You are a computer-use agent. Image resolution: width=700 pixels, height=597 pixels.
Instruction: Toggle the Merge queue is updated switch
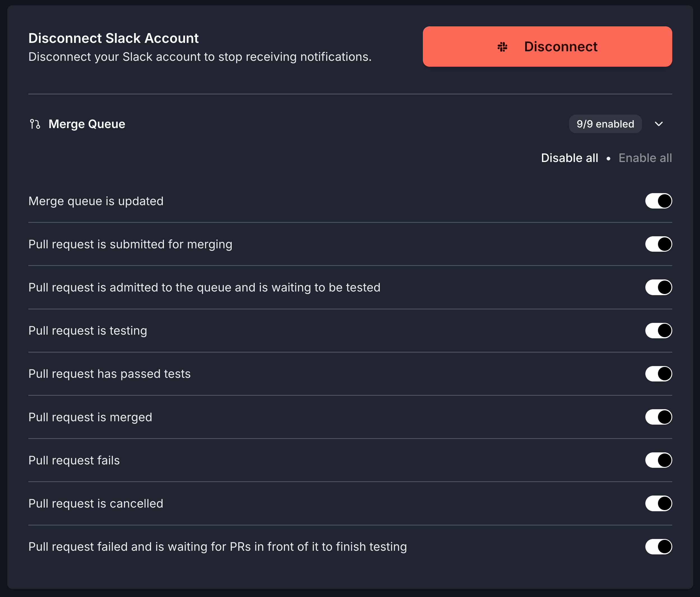click(x=658, y=201)
